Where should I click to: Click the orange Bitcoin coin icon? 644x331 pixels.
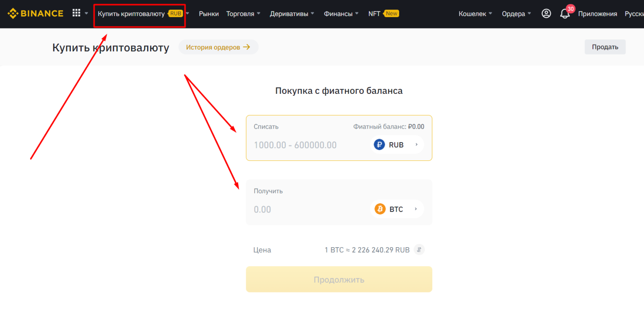click(x=380, y=209)
